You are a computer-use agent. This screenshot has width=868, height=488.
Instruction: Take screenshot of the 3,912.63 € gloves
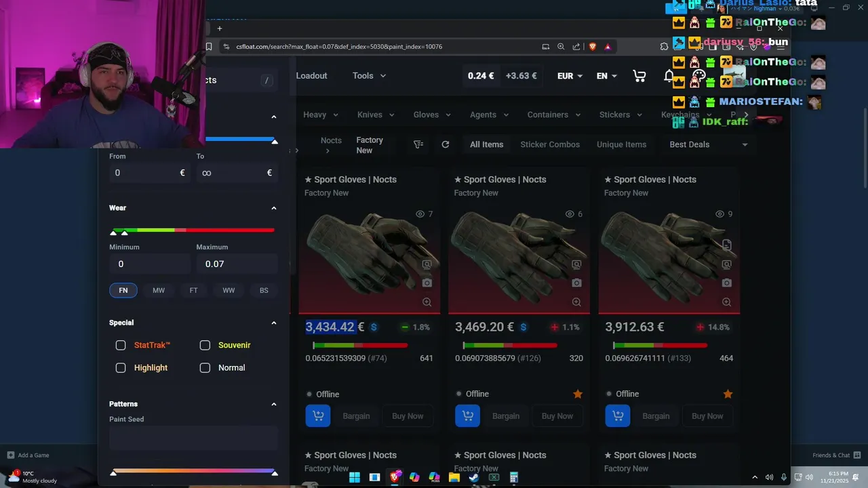tap(726, 283)
